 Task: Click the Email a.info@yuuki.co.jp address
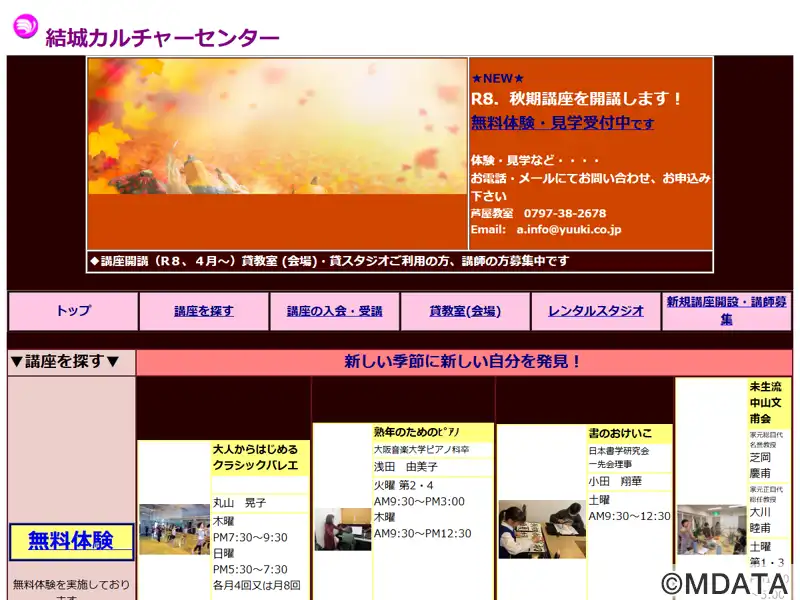click(x=546, y=230)
